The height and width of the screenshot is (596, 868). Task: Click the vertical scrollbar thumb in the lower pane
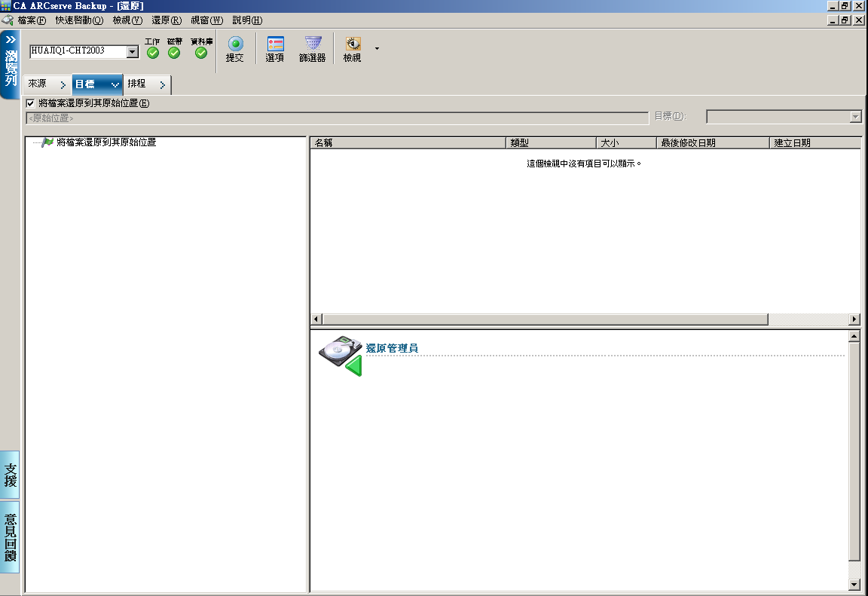click(854, 451)
